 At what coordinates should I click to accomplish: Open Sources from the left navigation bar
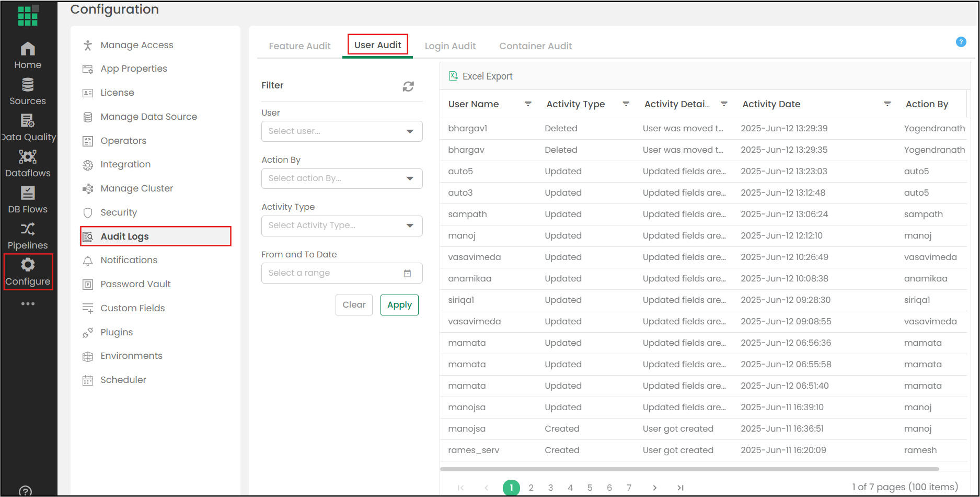click(28, 91)
